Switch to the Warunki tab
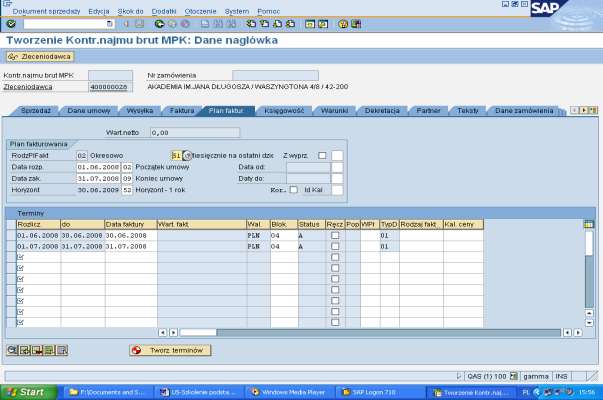Viewport: 603px width, 400px height. coord(334,111)
